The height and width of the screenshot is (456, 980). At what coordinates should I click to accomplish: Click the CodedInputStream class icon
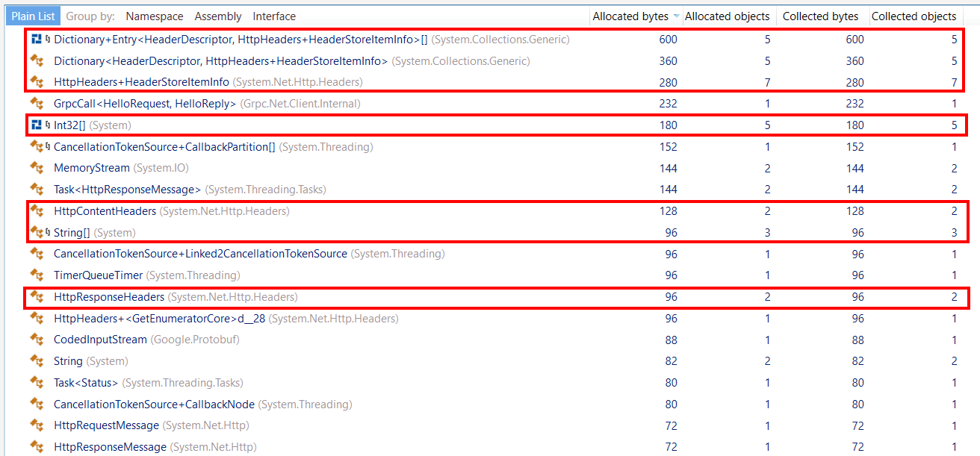point(36,340)
